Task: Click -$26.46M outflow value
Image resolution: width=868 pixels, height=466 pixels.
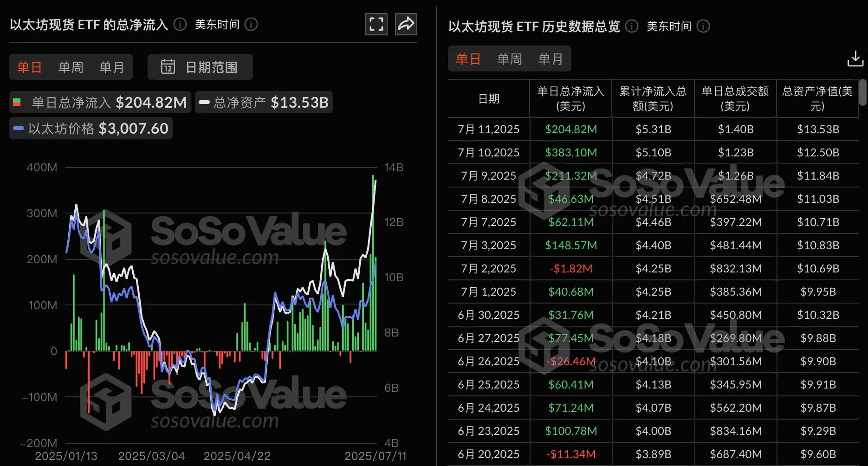Action: (571, 361)
